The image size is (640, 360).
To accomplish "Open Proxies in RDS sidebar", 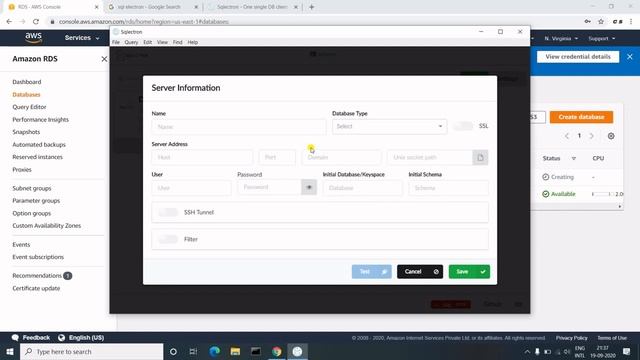I will coord(22,169).
